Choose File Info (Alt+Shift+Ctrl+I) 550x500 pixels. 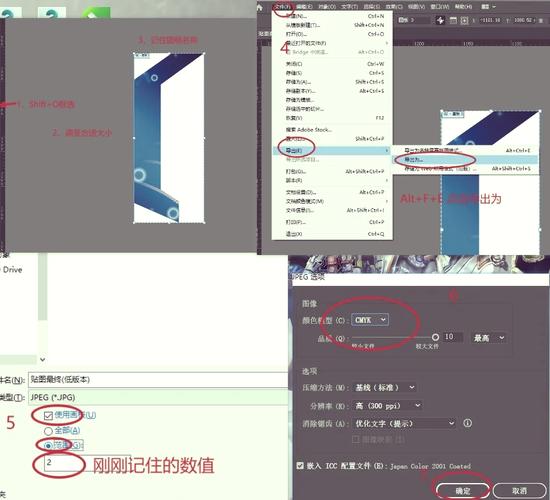pos(333,211)
